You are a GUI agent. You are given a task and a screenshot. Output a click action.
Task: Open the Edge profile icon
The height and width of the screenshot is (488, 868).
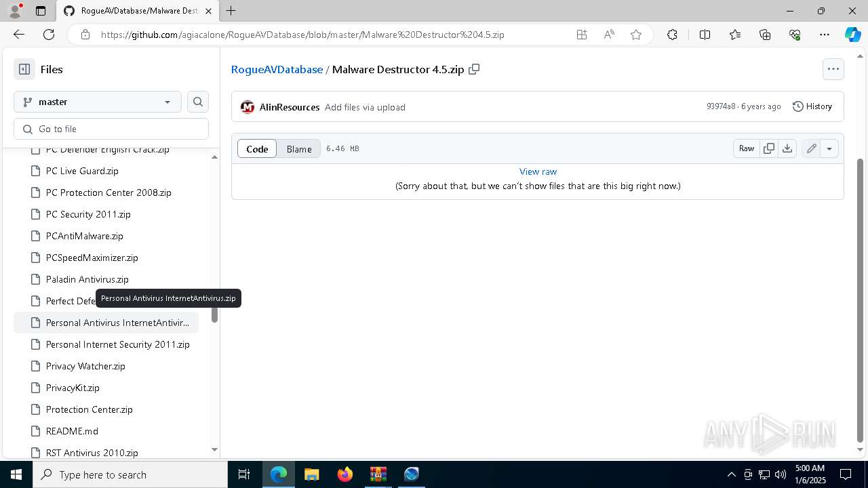pos(15,11)
